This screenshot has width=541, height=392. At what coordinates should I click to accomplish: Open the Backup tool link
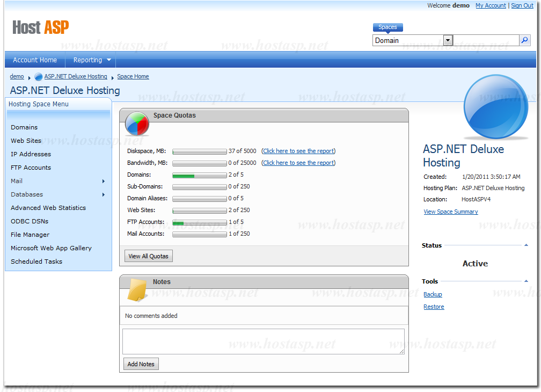[433, 294]
